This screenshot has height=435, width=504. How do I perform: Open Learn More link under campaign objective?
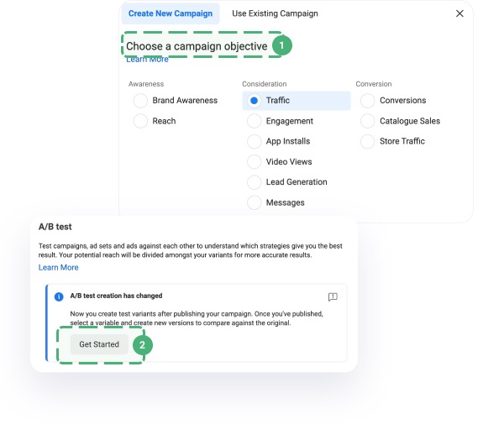click(x=147, y=60)
